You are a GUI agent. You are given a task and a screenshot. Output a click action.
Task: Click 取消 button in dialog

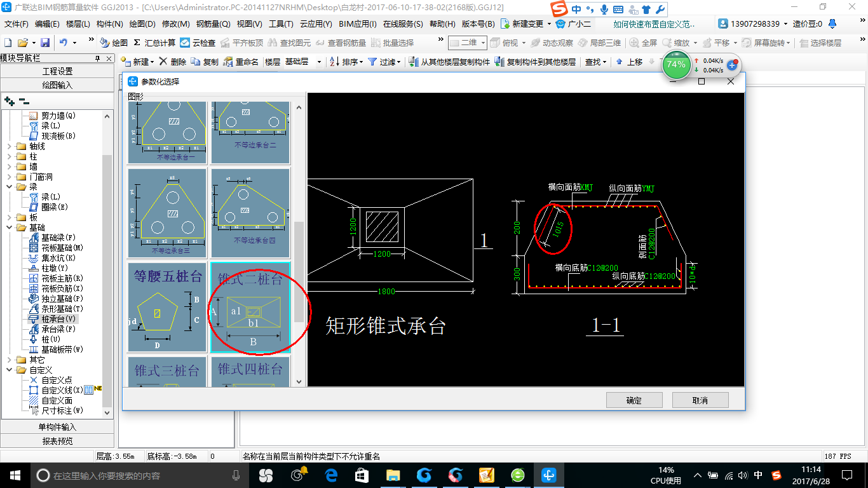700,400
